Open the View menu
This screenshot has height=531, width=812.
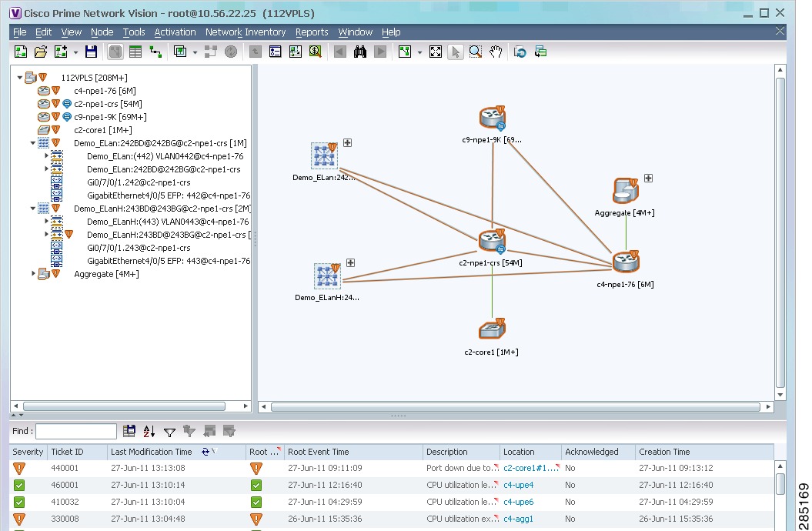72,32
